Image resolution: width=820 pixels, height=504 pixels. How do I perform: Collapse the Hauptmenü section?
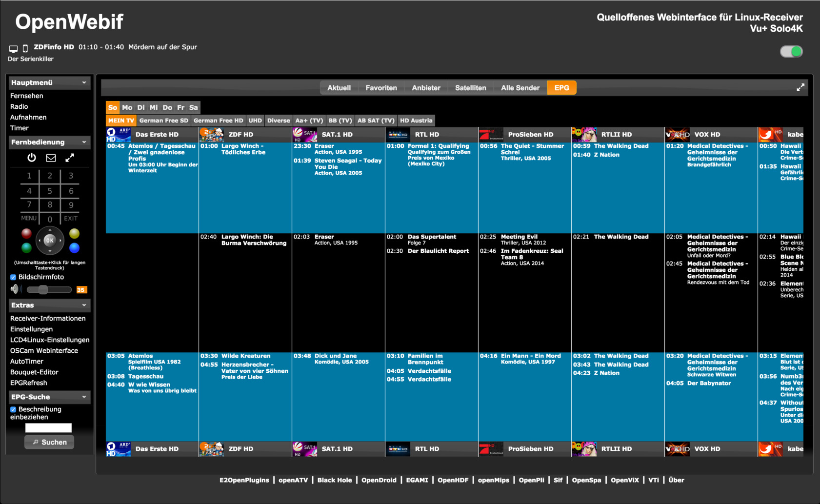click(84, 82)
